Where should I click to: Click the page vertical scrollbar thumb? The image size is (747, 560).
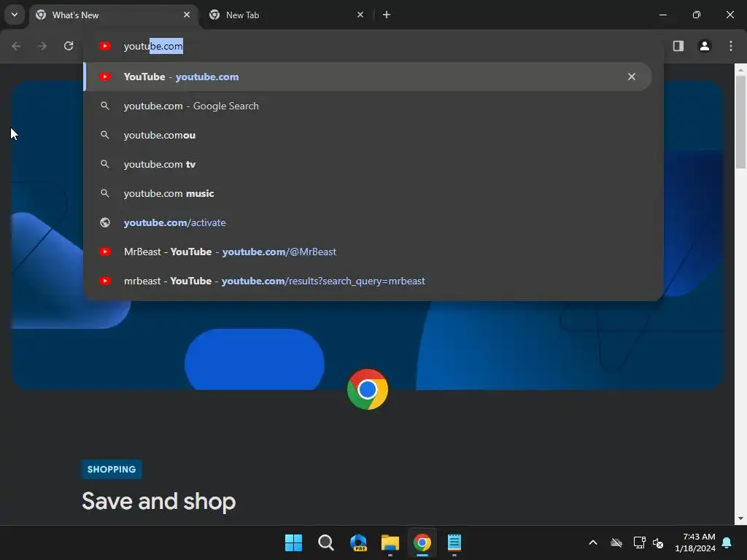point(740,122)
